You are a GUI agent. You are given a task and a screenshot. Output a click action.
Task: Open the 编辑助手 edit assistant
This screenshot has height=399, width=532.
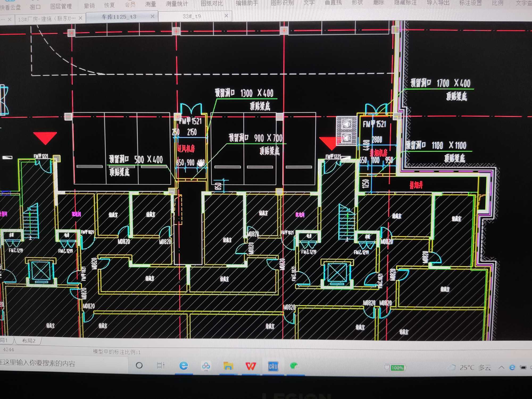pyautogui.click(x=247, y=3)
